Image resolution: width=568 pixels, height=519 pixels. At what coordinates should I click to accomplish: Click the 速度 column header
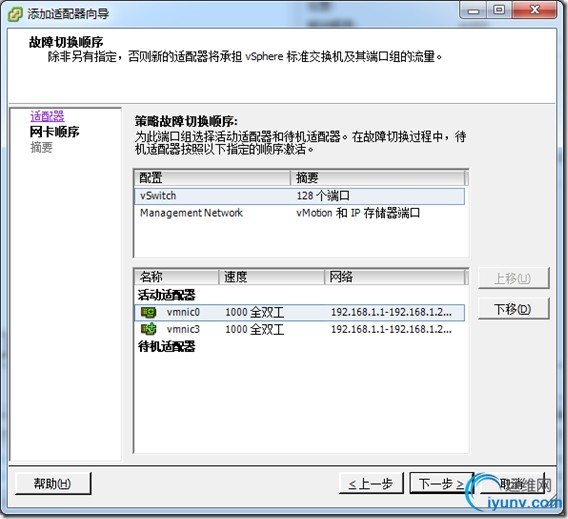pyautogui.click(x=271, y=277)
